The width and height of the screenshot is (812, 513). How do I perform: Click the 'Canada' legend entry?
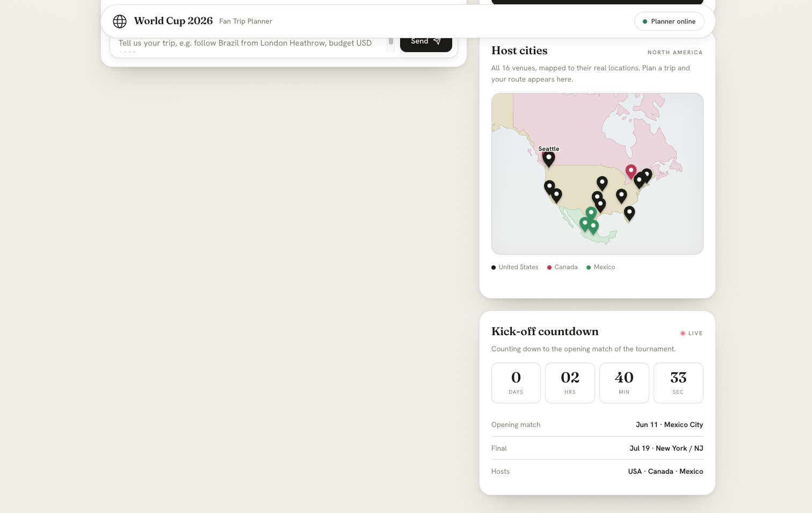click(562, 267)
